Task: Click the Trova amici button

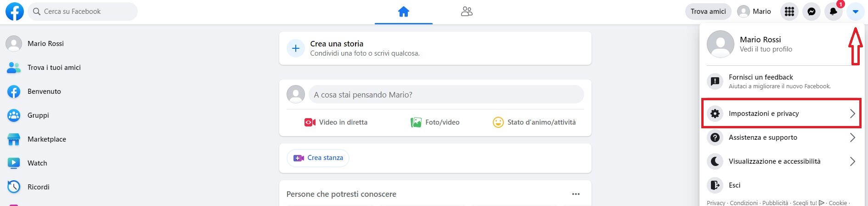Action: [708, 11]
